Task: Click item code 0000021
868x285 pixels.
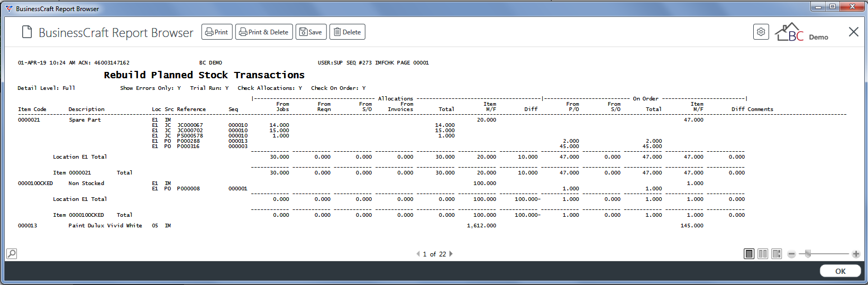Action: pos(29,120)
